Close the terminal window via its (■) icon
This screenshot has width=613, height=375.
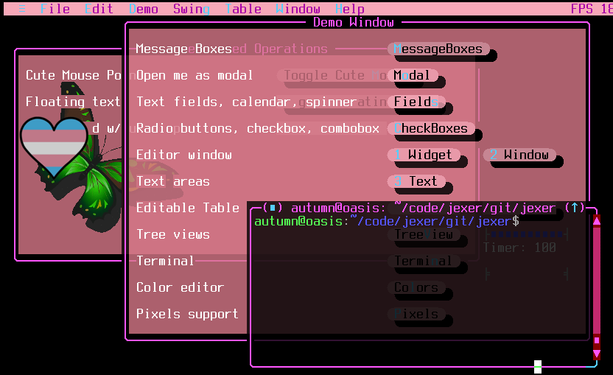pos(272,208)
